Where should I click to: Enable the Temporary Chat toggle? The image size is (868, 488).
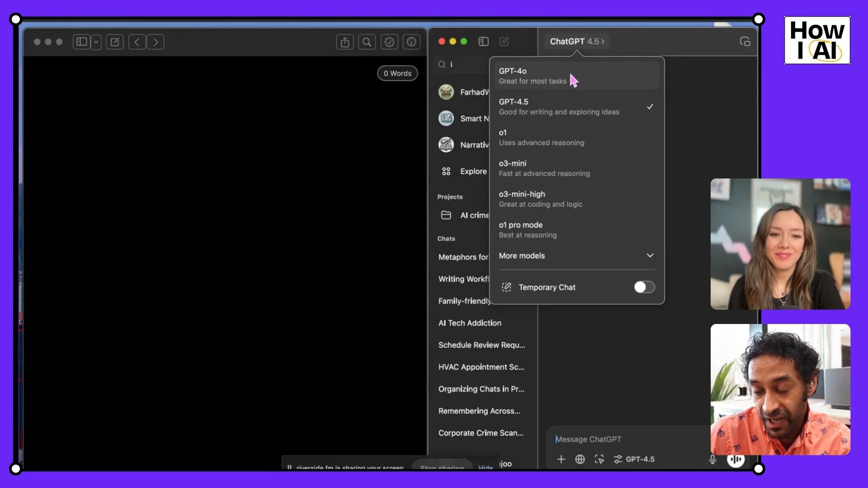[644, 287]
